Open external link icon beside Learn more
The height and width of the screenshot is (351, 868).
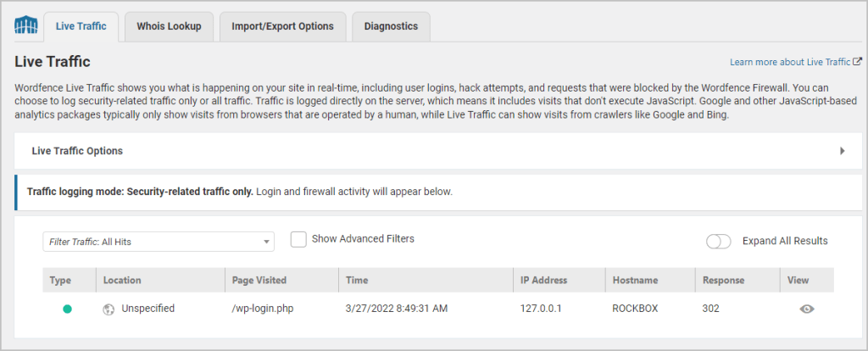[x=858, y=62]
